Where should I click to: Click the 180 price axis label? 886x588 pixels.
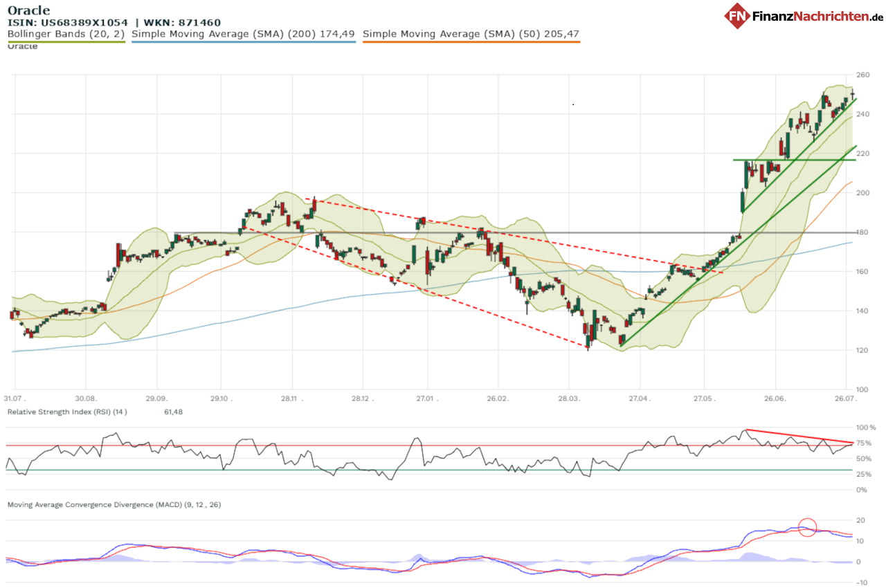coord(862,232)
